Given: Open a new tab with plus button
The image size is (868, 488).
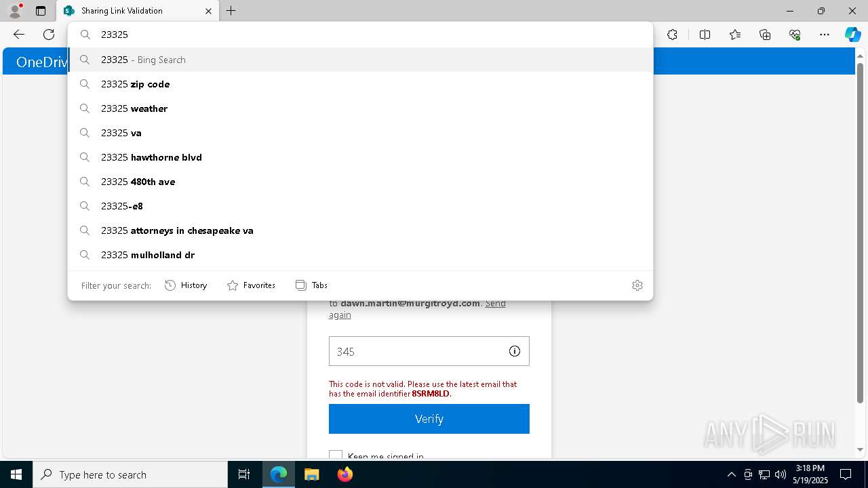Looking at the screenshot, I should tap(231, 11).
